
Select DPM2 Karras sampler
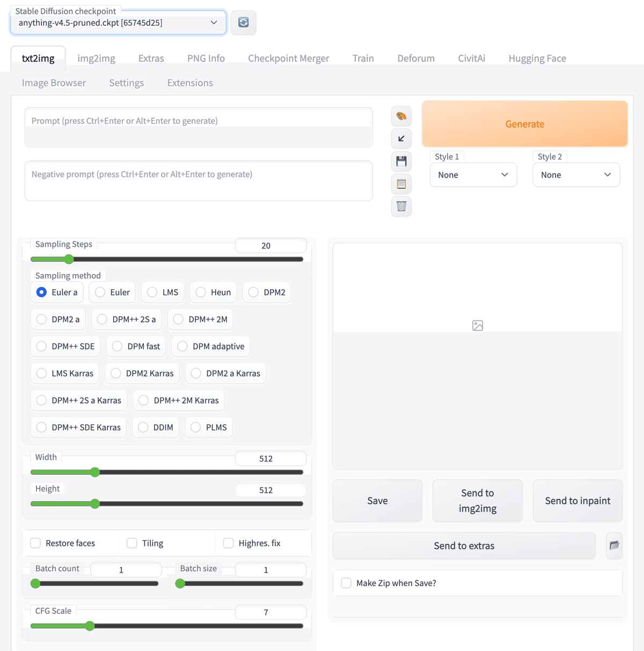coord(142,374)
